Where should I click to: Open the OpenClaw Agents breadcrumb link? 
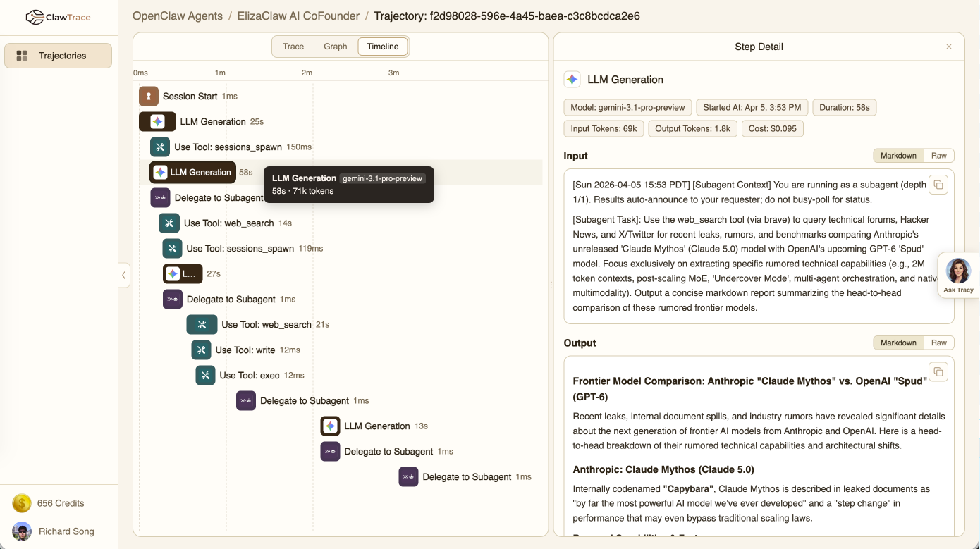tap(177, 16)
